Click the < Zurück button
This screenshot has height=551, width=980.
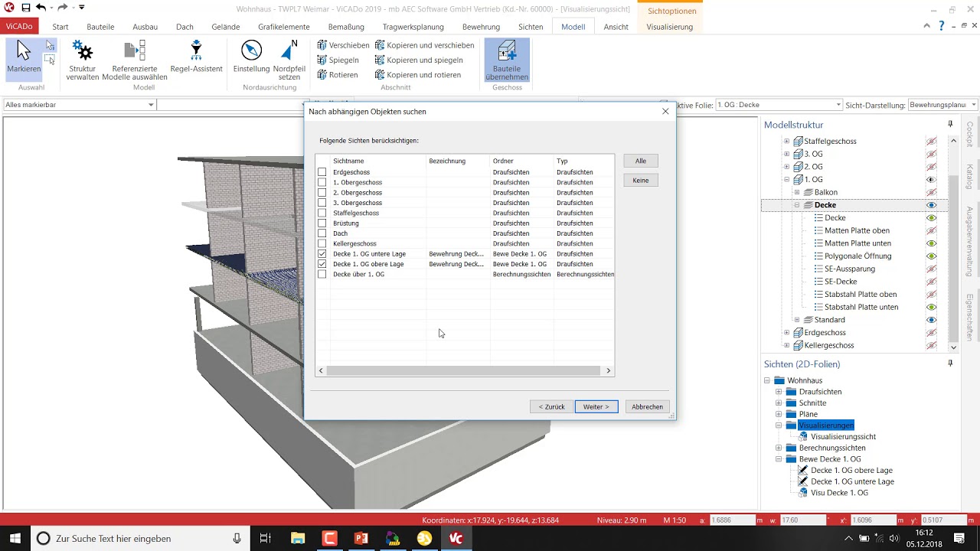click(551, 406)
